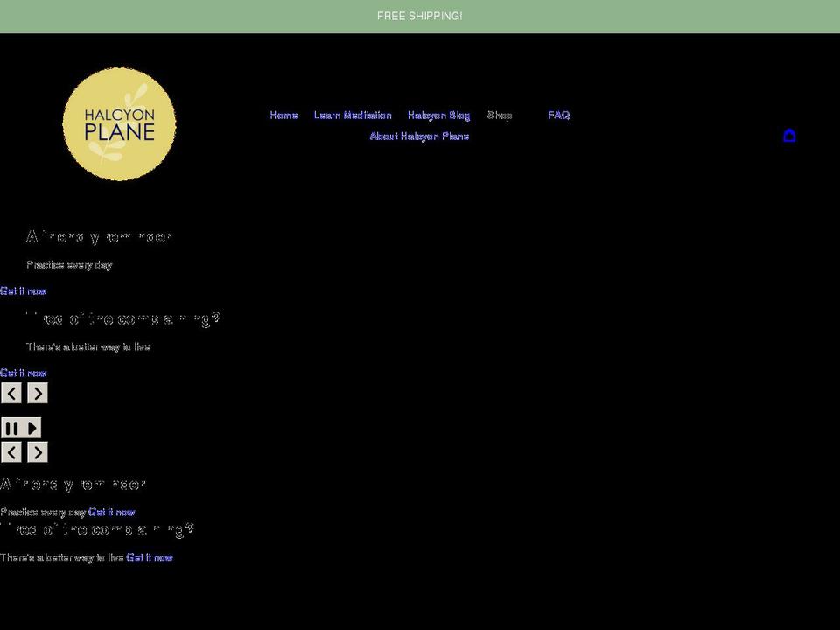Click Get it now under better way to live
Screen dimensions: 840x630
click(x=23, y=373)
